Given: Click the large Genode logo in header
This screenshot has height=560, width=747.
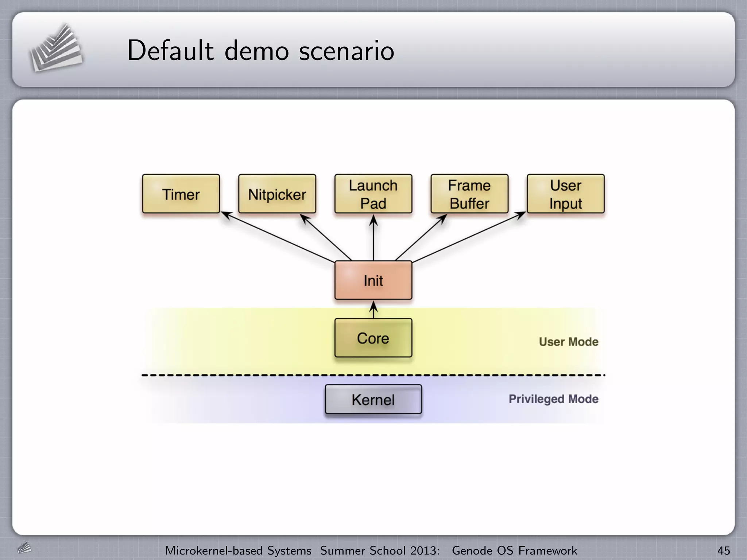Looking at the screenshot, I should [56, 48].
